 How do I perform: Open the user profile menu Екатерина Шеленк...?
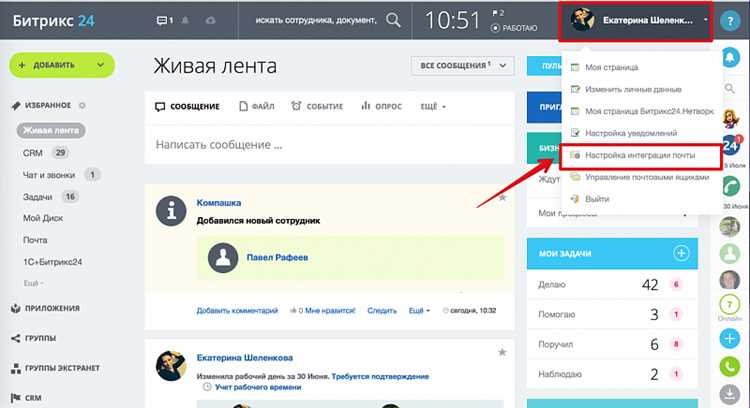click(636, 21)
